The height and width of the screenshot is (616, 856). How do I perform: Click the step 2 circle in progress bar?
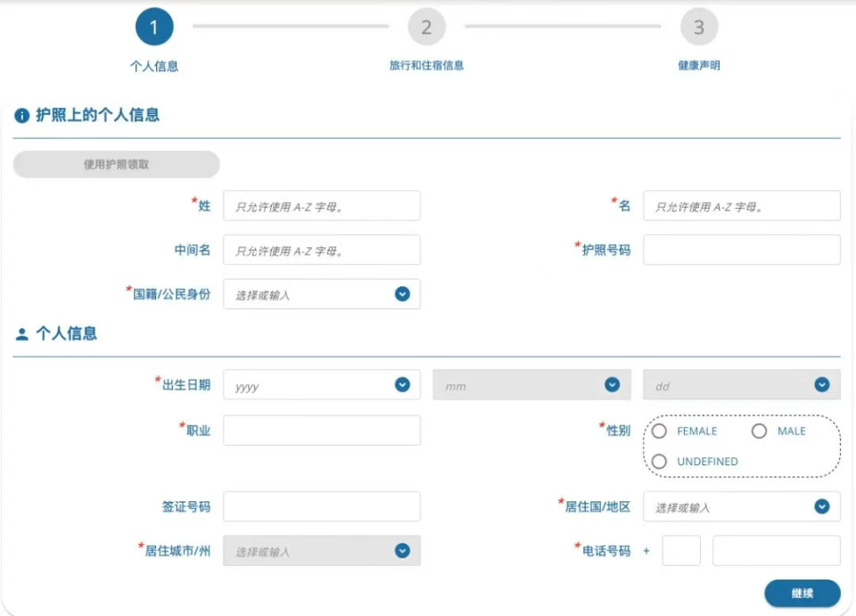(x=426, y=27)
